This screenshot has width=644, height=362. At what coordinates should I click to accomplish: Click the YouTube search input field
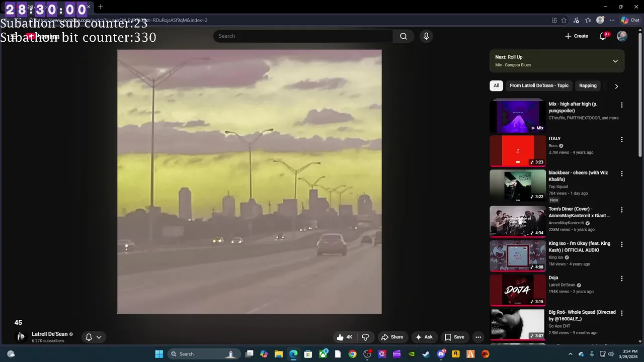(x=303, y=36)
